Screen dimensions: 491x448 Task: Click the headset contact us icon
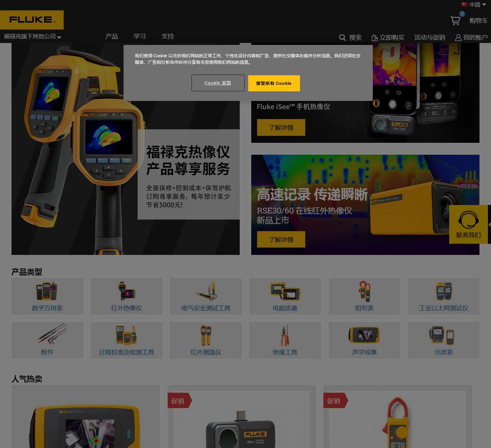[468, 220]
